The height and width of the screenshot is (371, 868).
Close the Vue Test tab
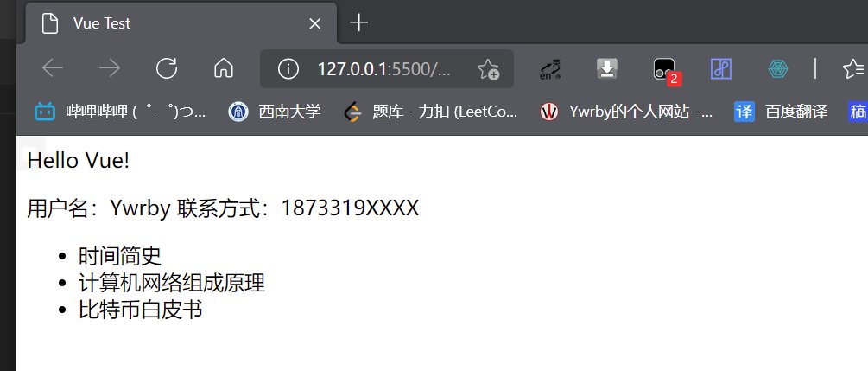314,23
